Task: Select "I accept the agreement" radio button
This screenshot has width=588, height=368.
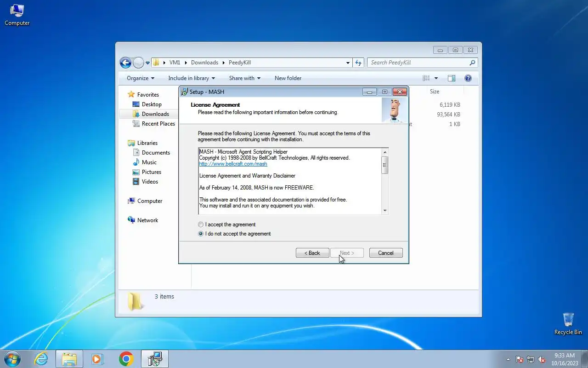Action: coord(201,224)
